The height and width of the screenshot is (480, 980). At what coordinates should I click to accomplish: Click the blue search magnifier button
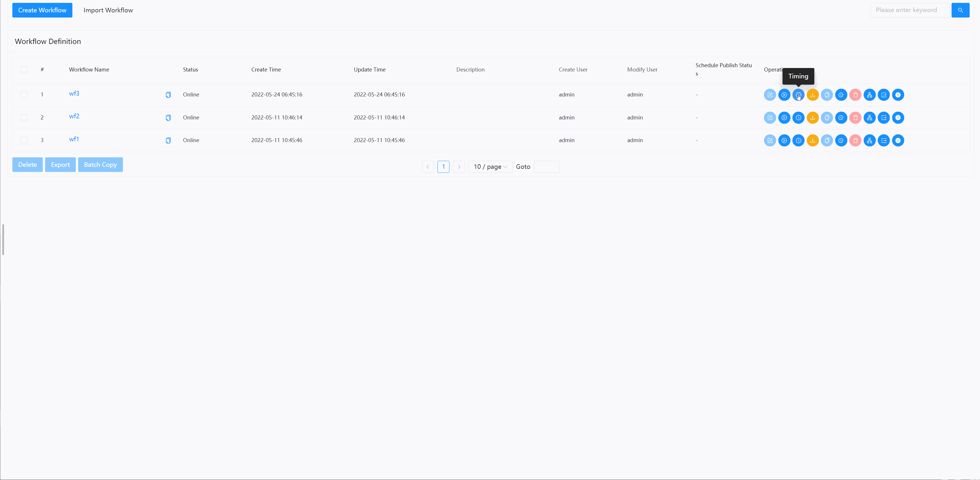[x=960, y=10]
